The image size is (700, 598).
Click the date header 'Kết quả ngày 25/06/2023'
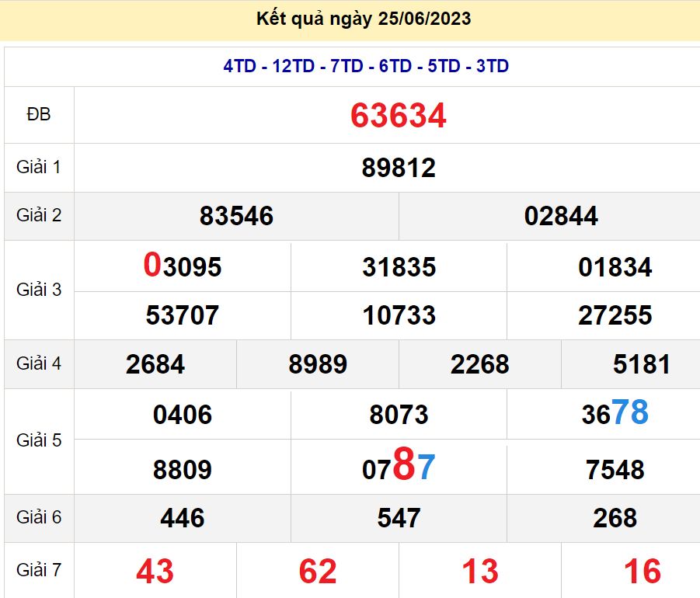click(x=364, y=19)
